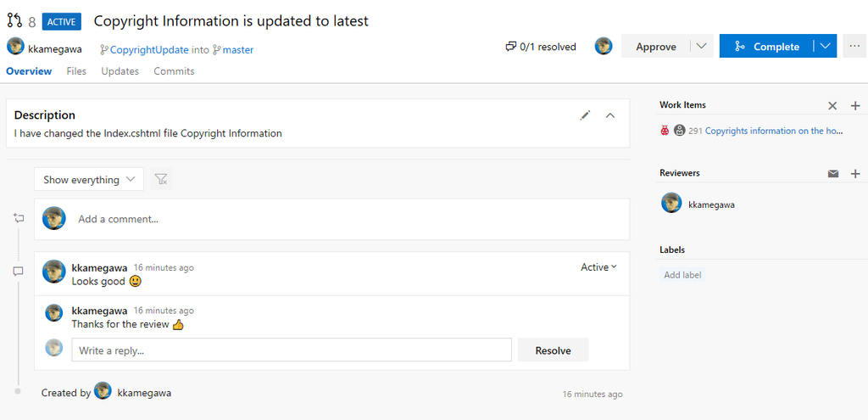Change the comment status via Active dropdown

(x=598, y=267)
